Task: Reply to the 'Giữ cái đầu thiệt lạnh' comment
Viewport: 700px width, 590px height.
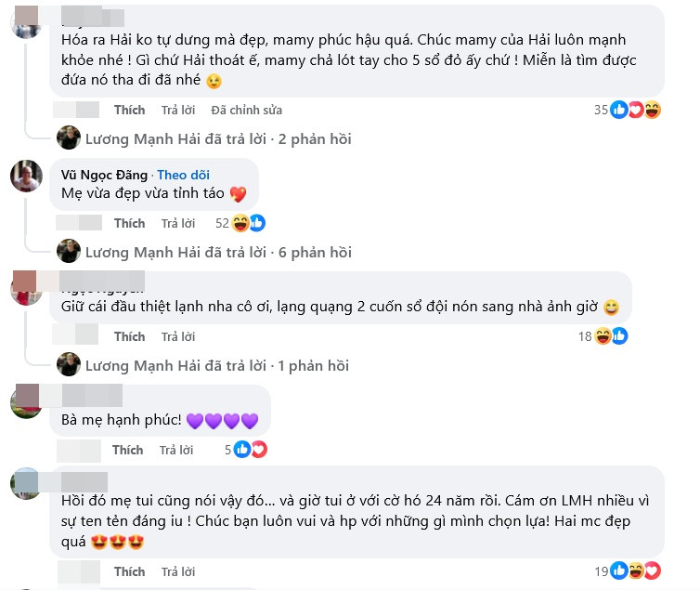Action: (178, 336)
